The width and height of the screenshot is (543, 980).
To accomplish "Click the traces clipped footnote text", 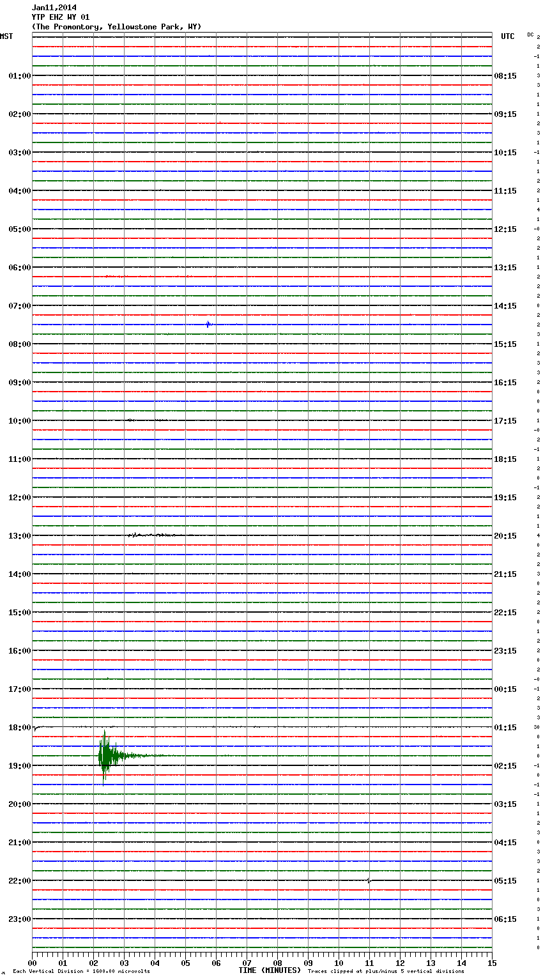I will pyautogui.click(x=386, y=972).
